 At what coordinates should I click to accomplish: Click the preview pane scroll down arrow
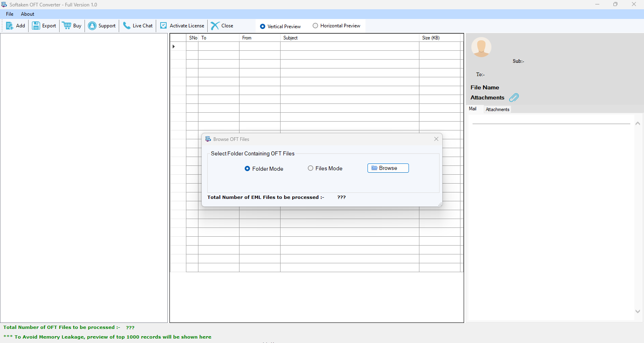(638, 311)
